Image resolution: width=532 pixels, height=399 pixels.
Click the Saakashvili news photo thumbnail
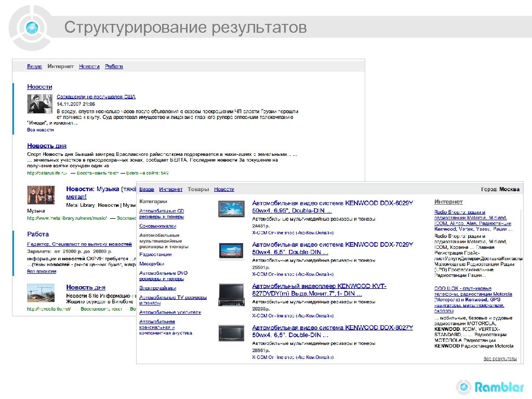pos(40,104)
